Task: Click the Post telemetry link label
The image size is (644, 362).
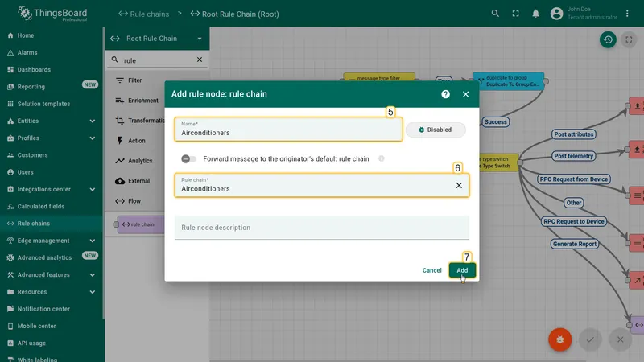Action: (573, 156)
